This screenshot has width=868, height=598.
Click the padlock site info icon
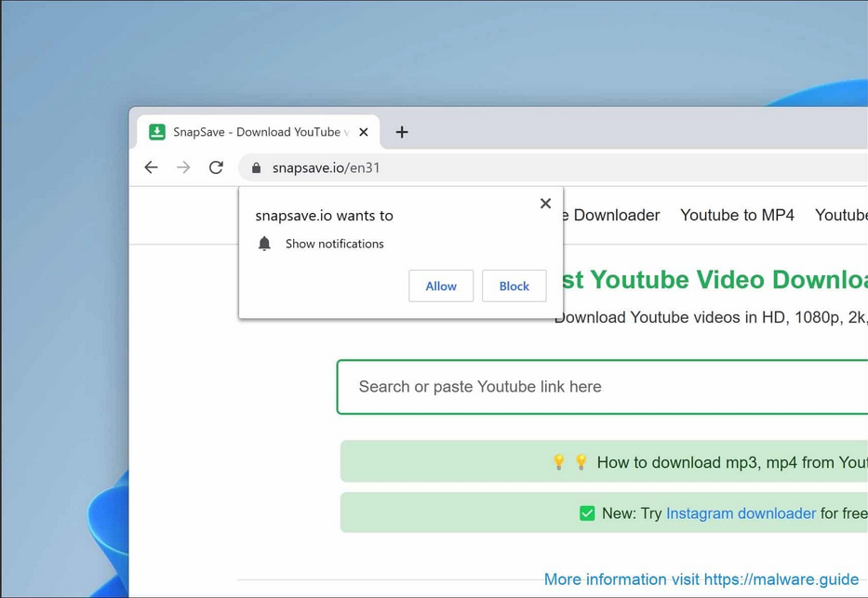[256, 167]
